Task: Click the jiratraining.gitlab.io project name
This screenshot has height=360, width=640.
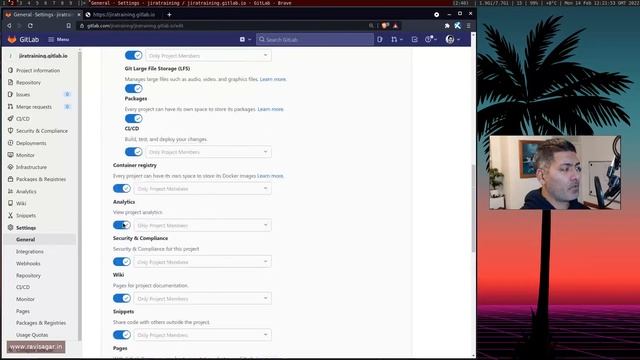Action: coord(43,56)
